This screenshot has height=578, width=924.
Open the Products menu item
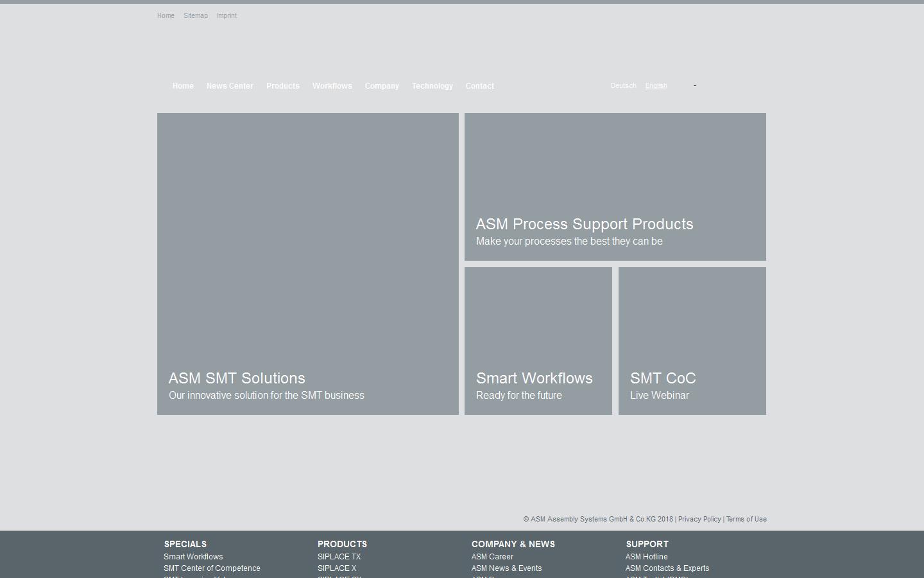tap(282, 86)
